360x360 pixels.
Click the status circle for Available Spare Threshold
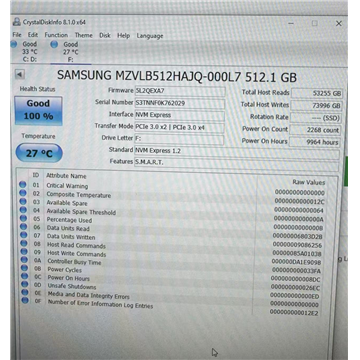[23, 210]
